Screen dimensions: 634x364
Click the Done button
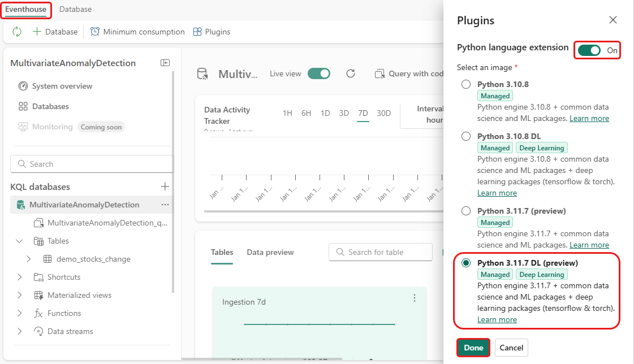[x=473, y=348]
